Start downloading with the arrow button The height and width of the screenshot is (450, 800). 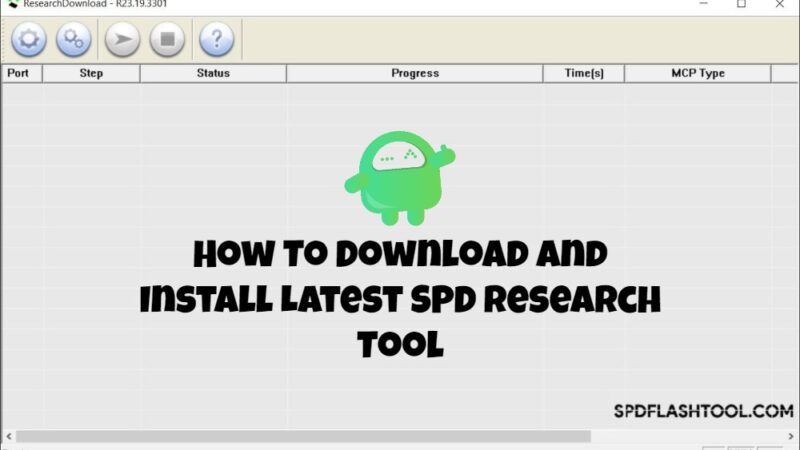coord(122,39)
